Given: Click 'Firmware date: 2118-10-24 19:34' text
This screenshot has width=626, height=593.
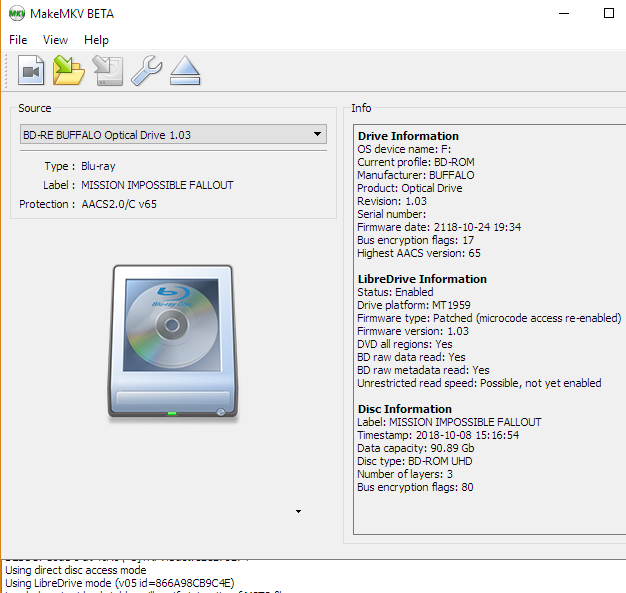Looking at the screenshot, I should click(439, 227).
